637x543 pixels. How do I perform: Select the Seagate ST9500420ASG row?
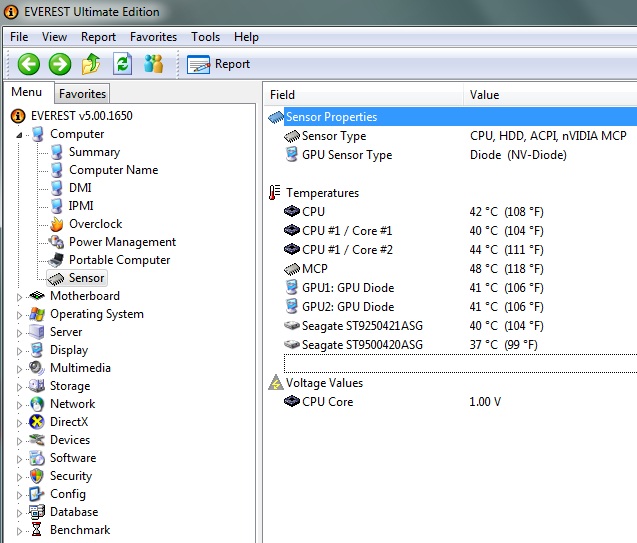pyautogui.click(x=460, y=345)
